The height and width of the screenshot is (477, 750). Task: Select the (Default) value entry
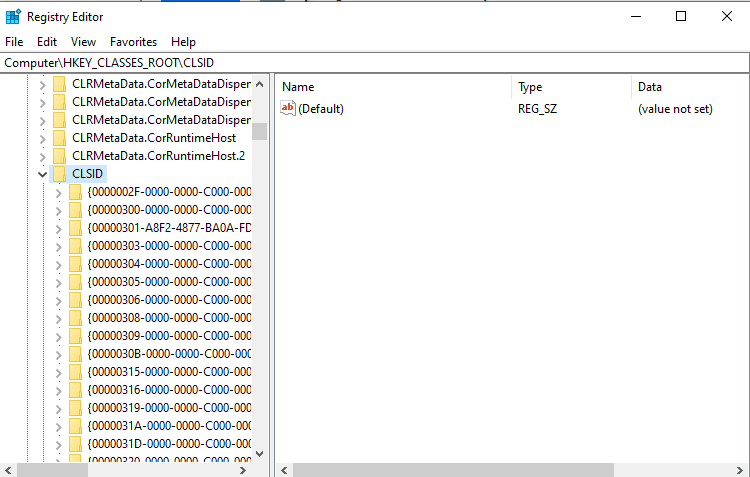point(320,109)
